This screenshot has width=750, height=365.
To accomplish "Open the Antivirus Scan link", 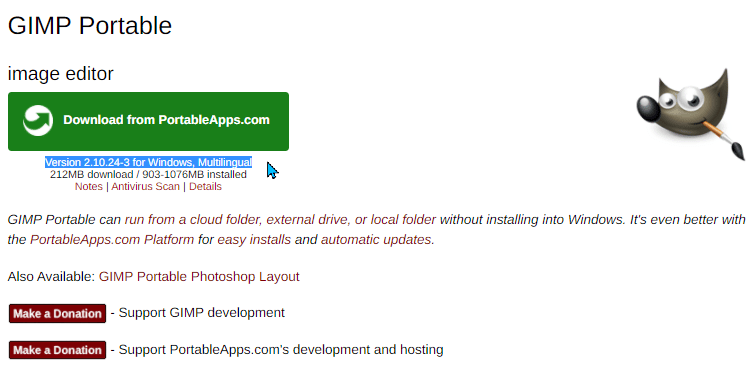I will pos(145,187).
